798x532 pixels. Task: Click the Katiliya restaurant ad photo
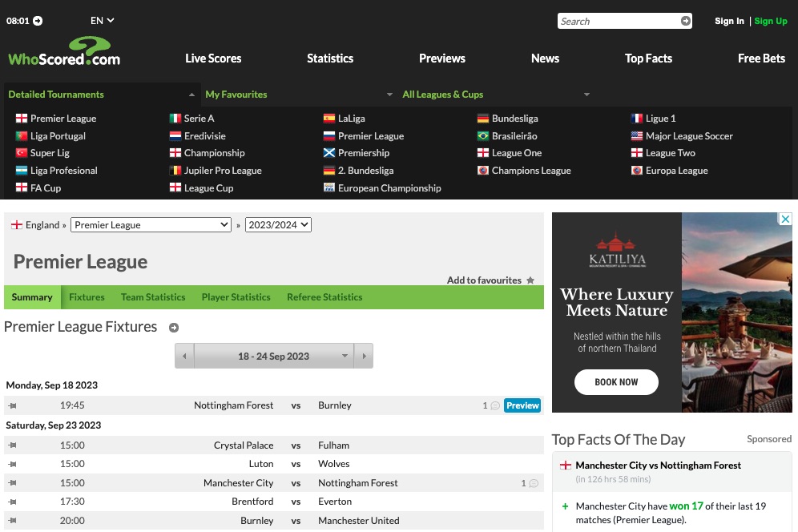pyautogui.click(x=737, y=312)
